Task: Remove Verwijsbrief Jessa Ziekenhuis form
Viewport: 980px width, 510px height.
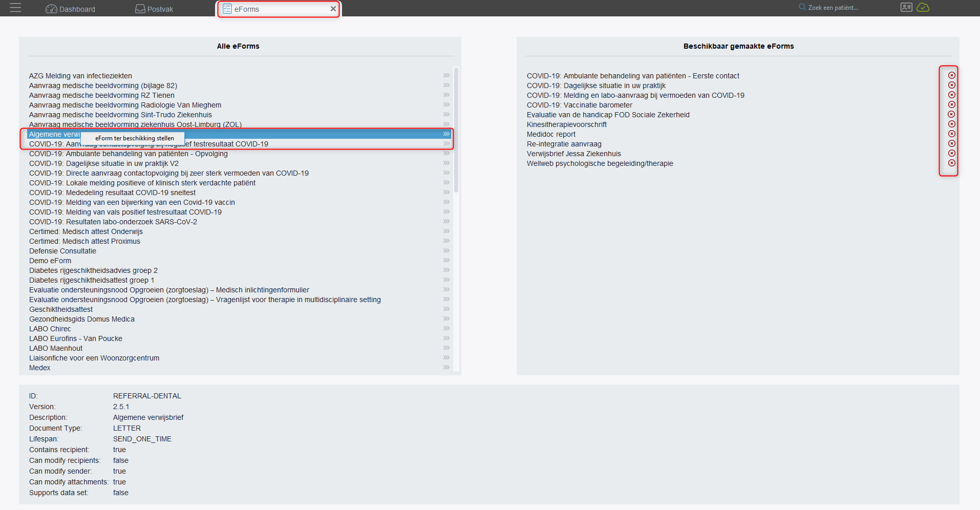Action: pyautogui.click(x=952, y=153)
